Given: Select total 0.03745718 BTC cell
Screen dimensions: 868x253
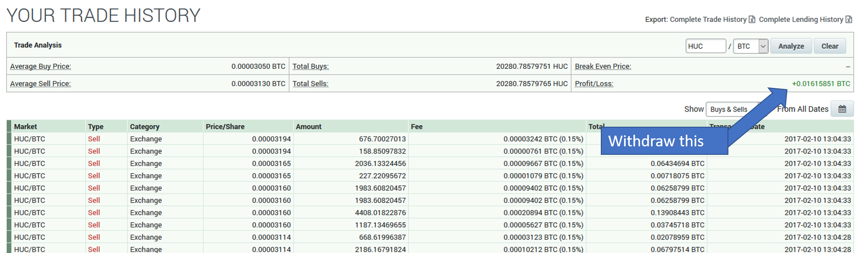Looking at the screenshot, I should (x=678, y=225).
